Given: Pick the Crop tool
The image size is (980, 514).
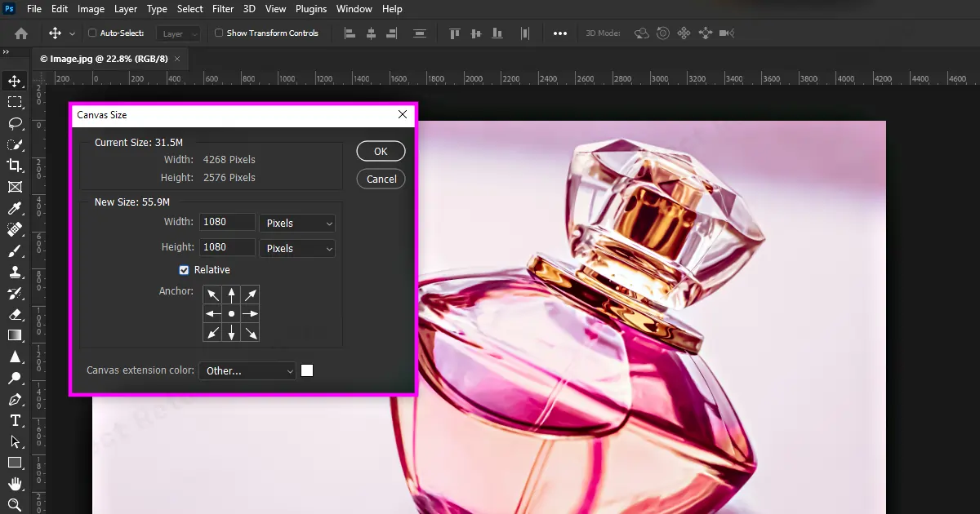Looking at the screenshot, I should 16,166.
